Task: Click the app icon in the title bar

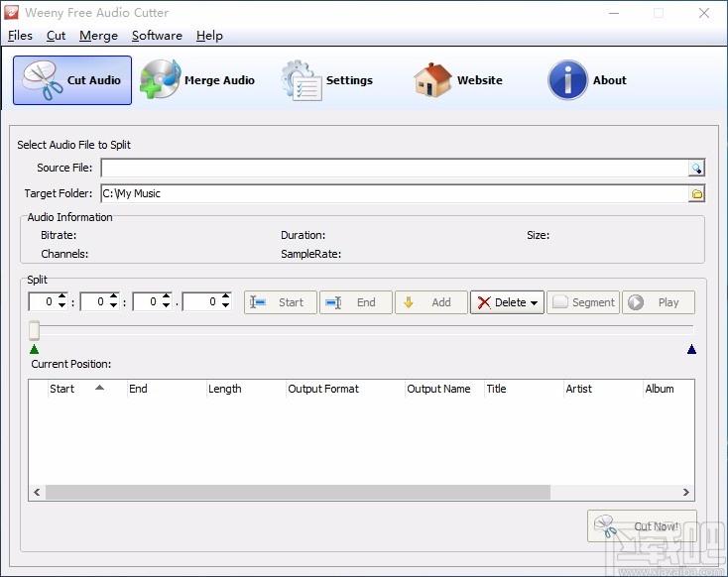Action: (11, 13)
